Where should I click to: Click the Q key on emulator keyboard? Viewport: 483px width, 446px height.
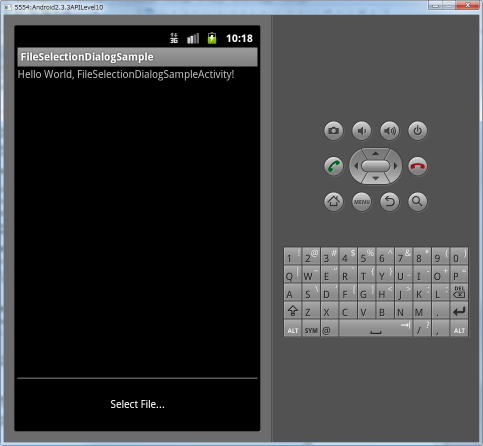pyautogui.click(x=289, y=275)
